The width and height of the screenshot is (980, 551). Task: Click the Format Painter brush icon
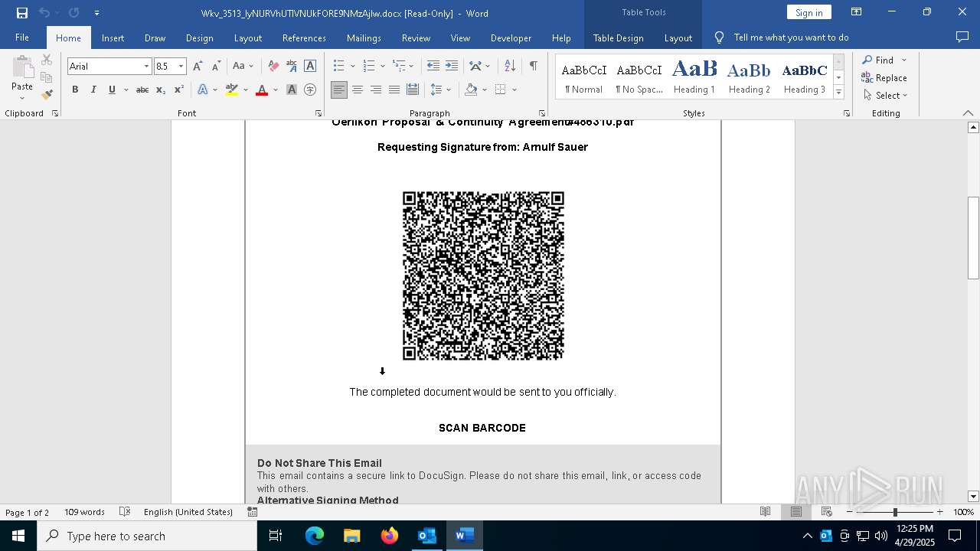pos(47,94)
